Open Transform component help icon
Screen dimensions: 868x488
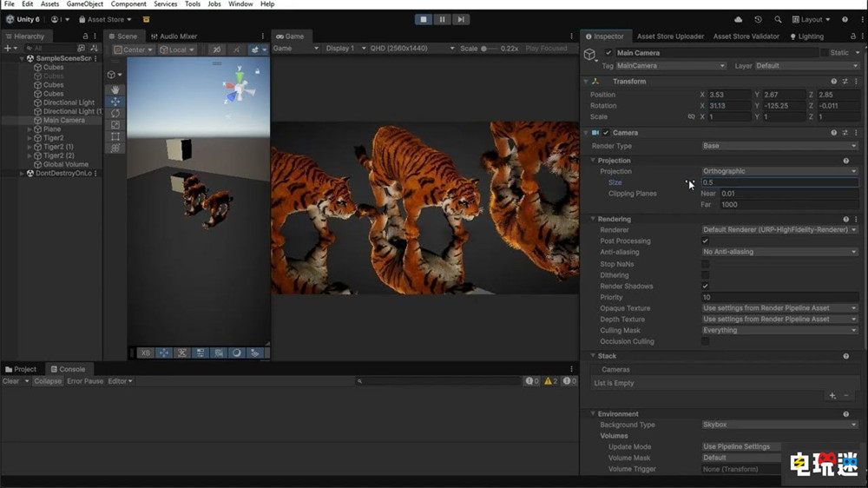point(833,82)
